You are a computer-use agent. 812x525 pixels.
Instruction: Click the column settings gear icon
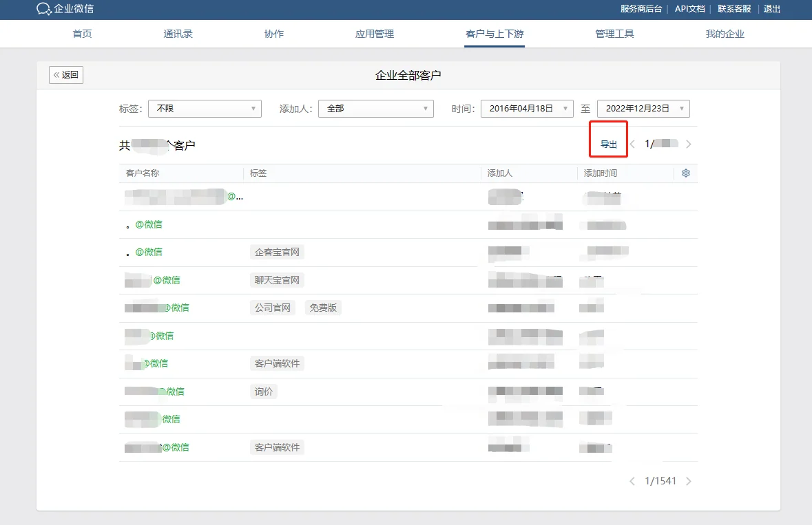tap(686, 173)
